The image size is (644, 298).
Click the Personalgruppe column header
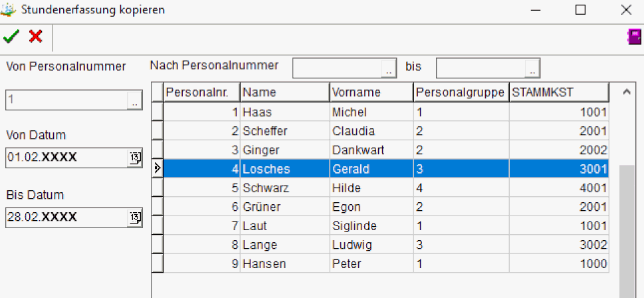coord(461,92)
